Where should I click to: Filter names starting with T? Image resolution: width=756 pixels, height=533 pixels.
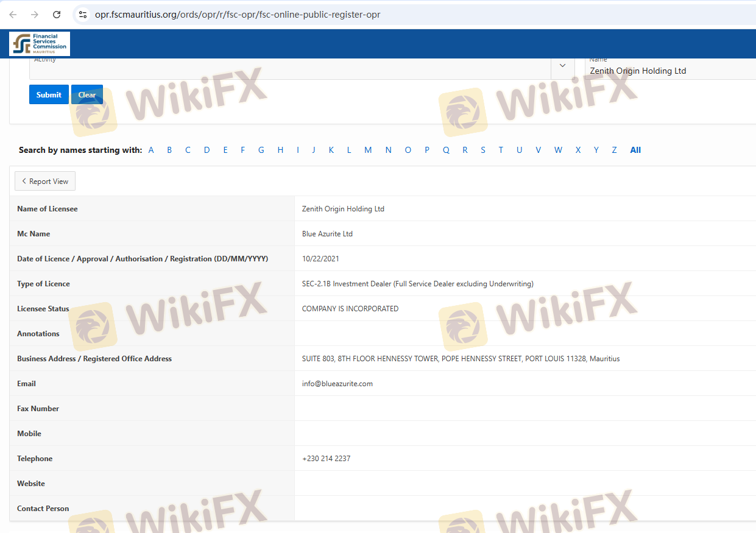point(501,150)
